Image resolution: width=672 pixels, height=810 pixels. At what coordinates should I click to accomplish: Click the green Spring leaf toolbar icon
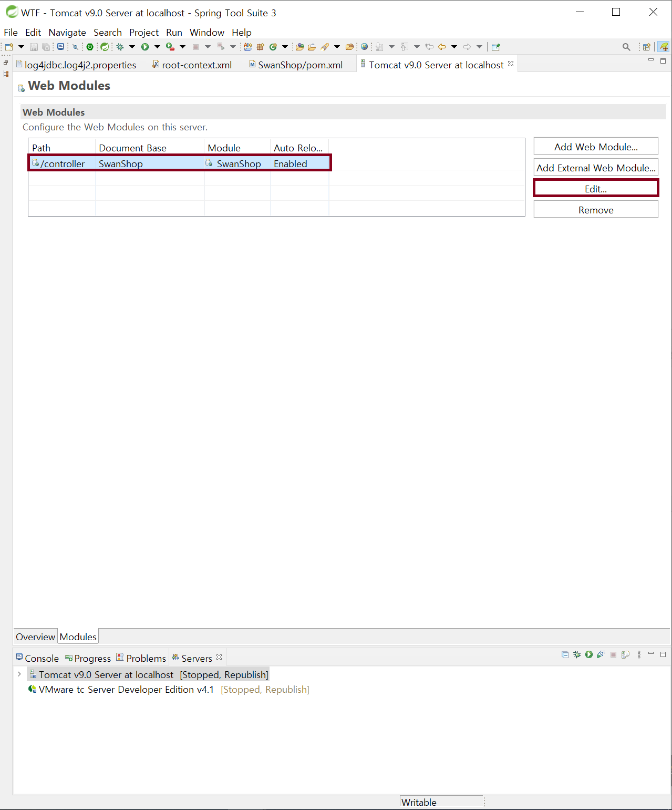pyautogui.click(x=105, y=47)
